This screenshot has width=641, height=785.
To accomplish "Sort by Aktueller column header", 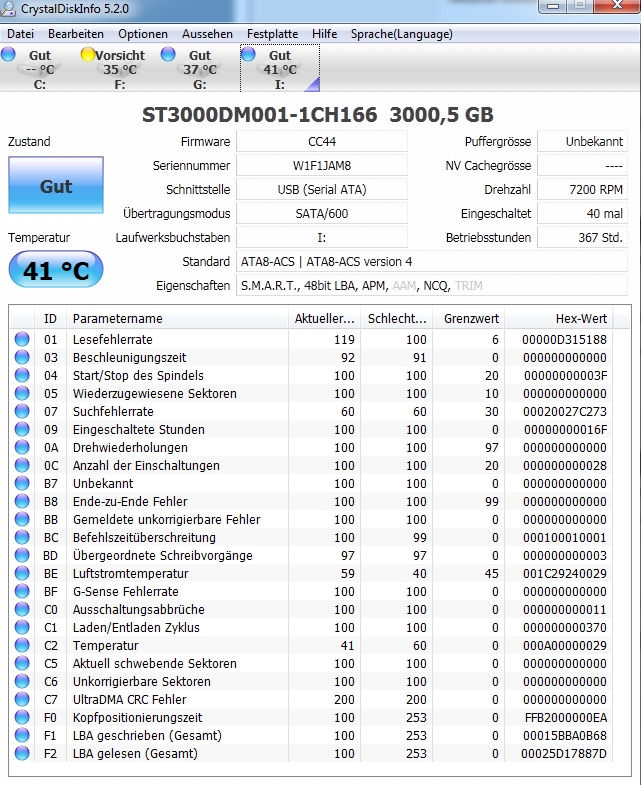I will pyautogui.click(x=325, y=318).
